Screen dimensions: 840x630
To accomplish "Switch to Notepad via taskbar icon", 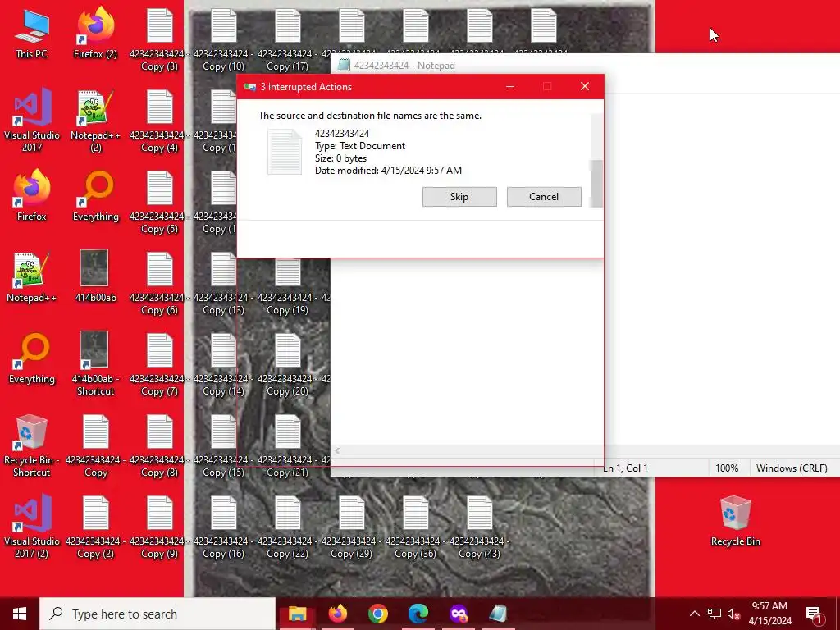I will click(498, 614).
